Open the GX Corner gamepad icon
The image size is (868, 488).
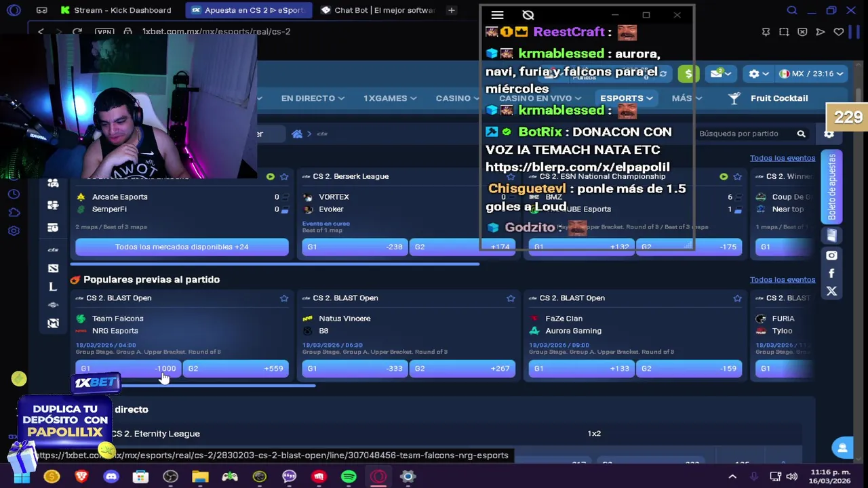[x=41, y=10]
